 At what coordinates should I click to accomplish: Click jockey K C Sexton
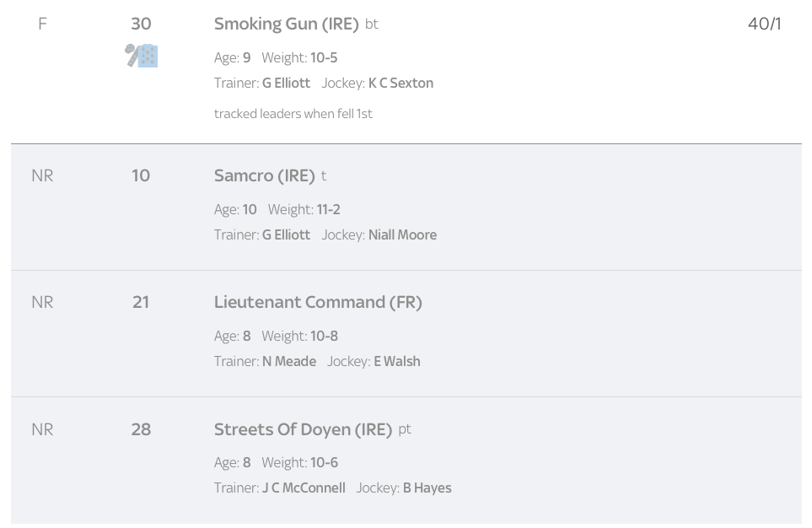pos(401,83)
